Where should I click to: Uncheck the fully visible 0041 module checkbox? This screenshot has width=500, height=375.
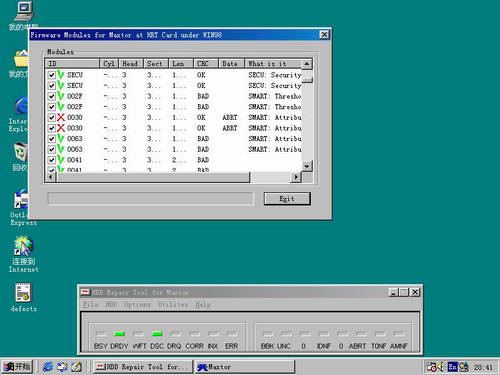pyautogui.click(x=51, y=160)
